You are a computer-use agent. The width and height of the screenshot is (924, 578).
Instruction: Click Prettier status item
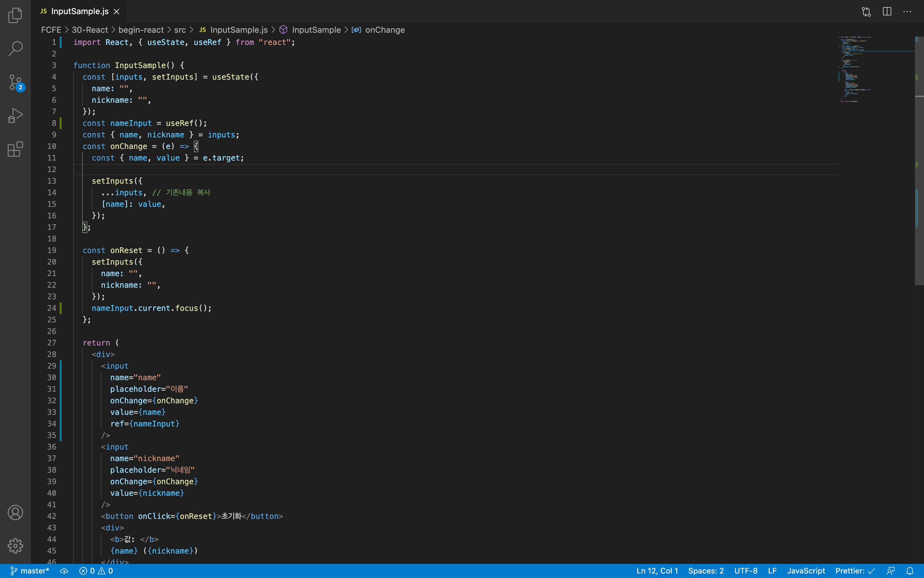[855, 571]
